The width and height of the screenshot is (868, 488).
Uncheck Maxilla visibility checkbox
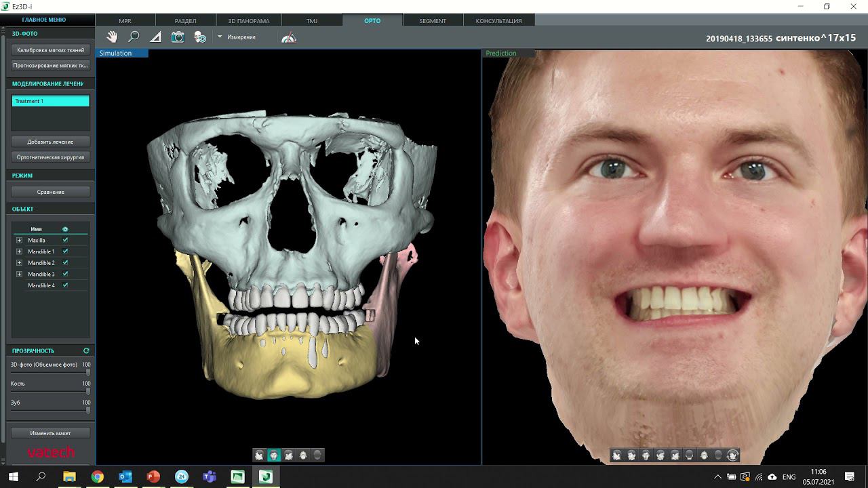[65, 240]
